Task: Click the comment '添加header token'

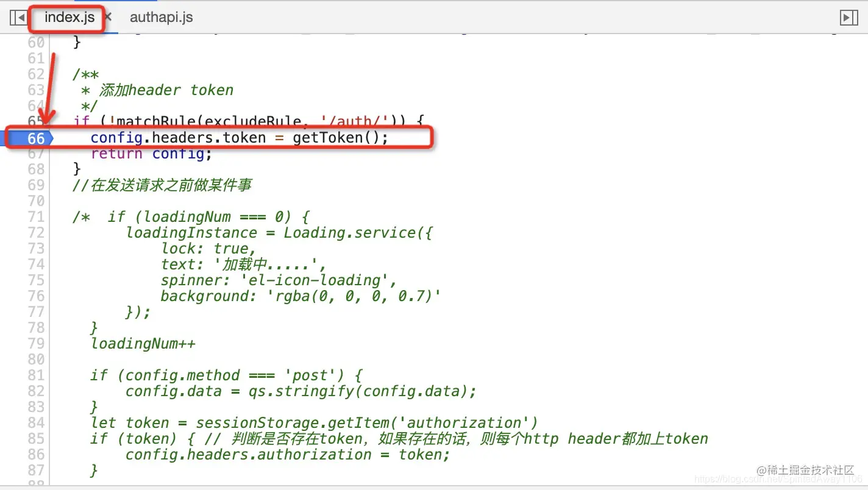Action: pyautogui.click(x=166, y=90)
